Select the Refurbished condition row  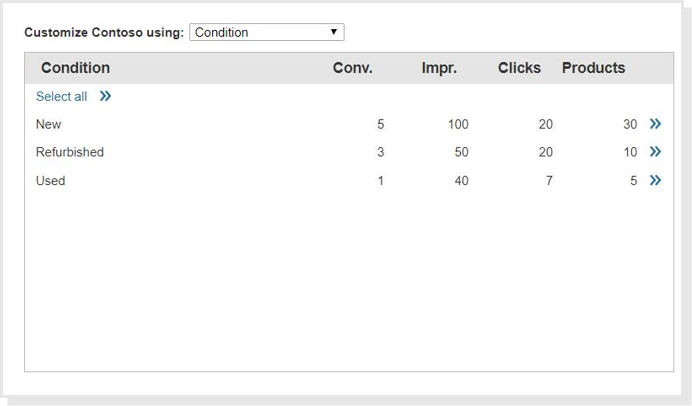tap(69, 153)
